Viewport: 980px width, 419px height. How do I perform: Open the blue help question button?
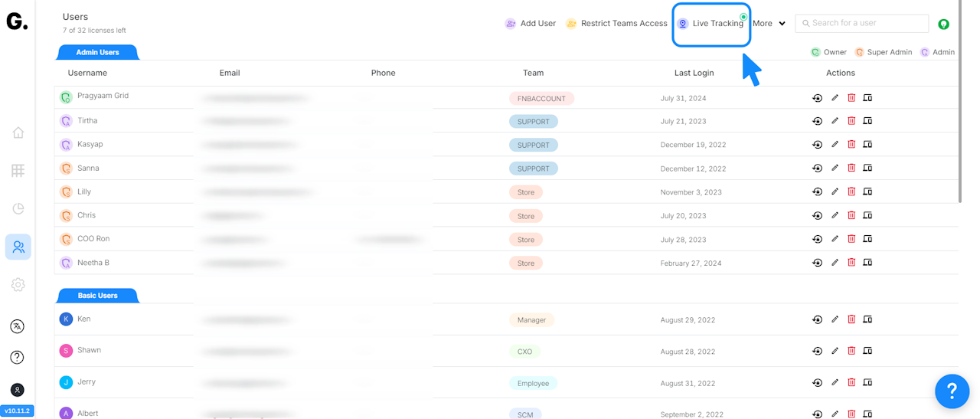tap(952, 391)
